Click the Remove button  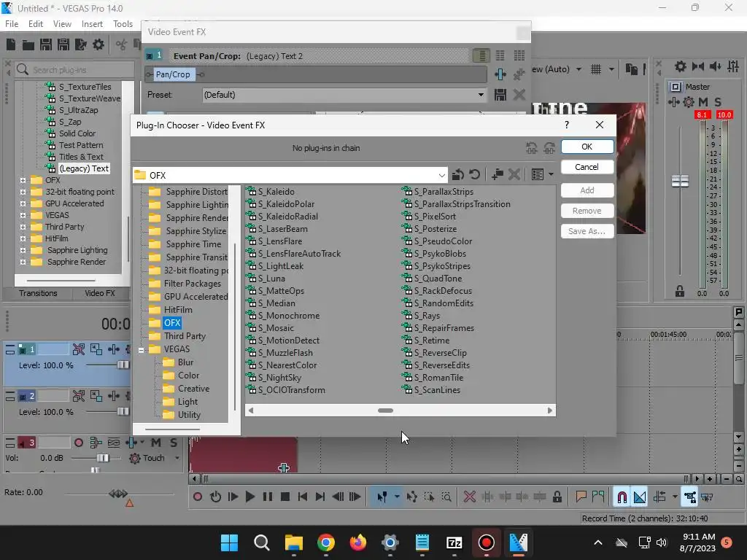click(x=587, y=211)
